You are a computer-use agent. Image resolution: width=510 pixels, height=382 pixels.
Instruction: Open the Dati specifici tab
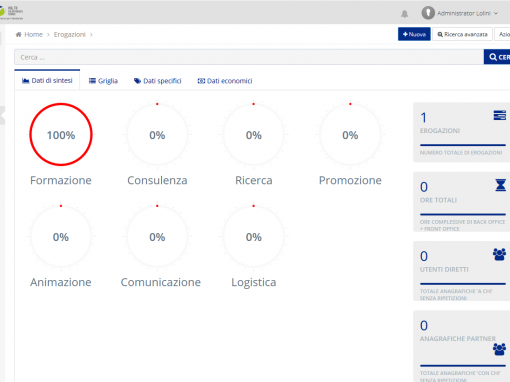(158, 81)
